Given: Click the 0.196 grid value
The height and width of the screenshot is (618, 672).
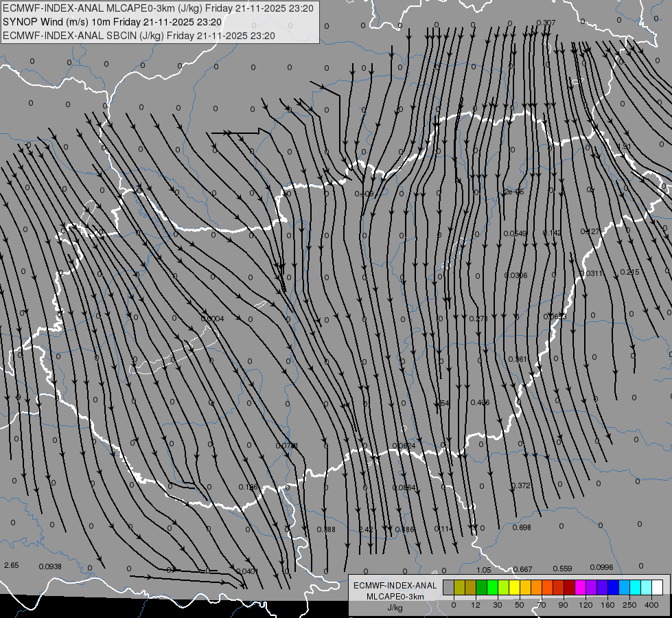Looking at the screenshot, I should (x=248, y=487).
